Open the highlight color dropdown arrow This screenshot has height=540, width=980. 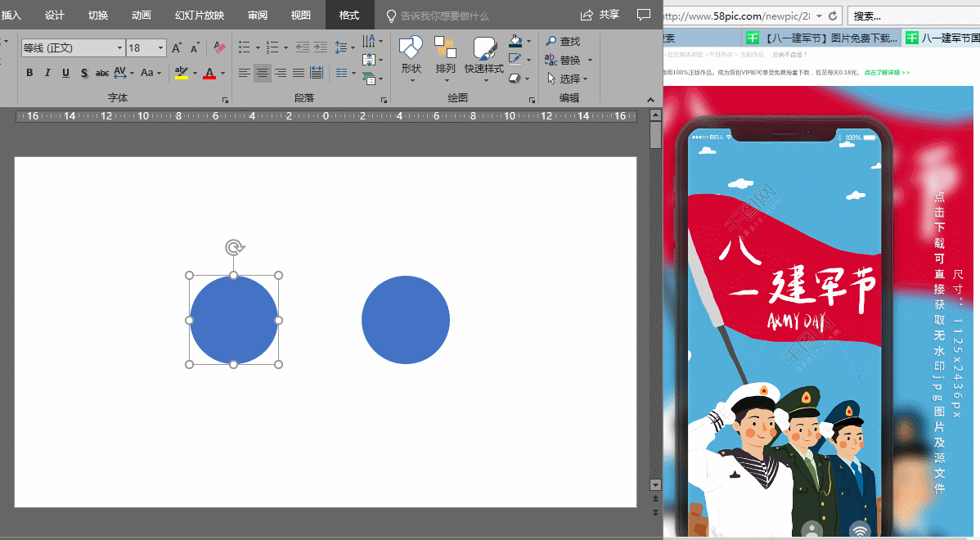(x=195, y=73)
